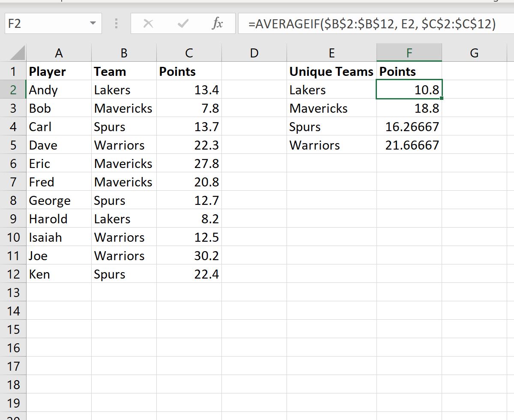Click the Player header cell
The height and width of the screenshot is (420, 514).
[x=59, y=72]
